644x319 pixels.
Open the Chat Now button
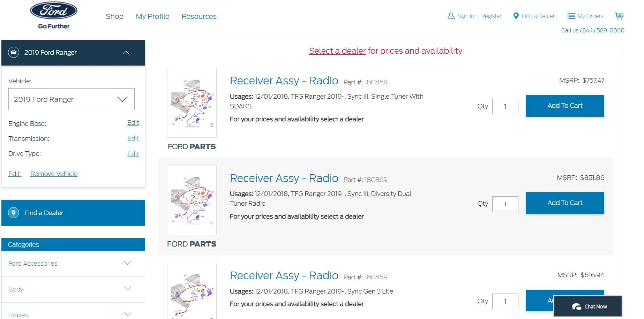(x=588, y=306)
